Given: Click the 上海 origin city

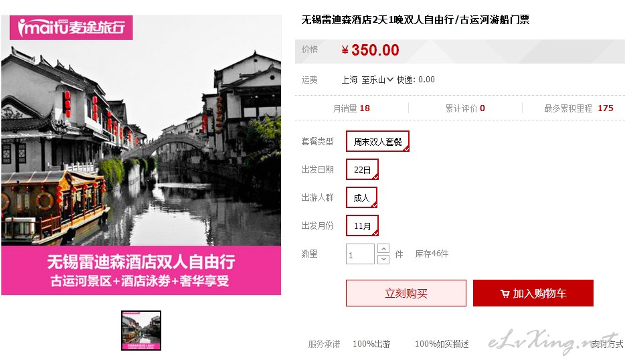Looking at the screenshot, I should [x=349, y=80].
